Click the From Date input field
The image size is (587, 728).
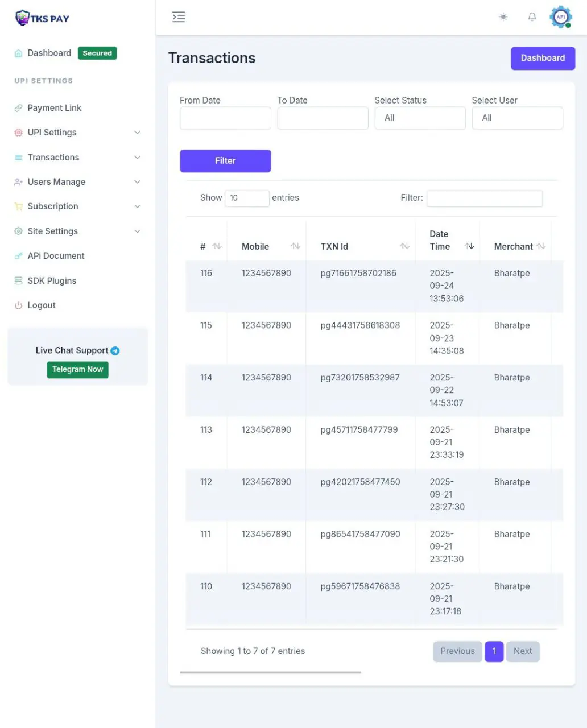(225, 118)
